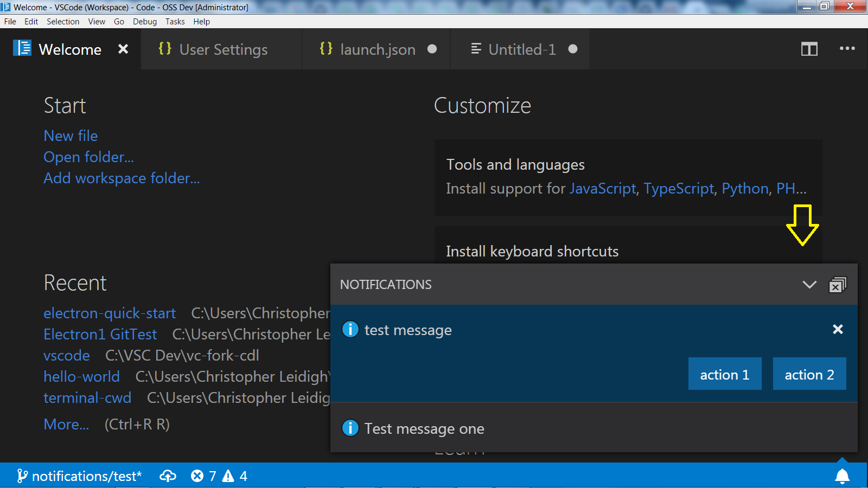The width and height of the screenshot is (868, 488).
Task: Click the Add workspace folder link
Action: (122, 178)
